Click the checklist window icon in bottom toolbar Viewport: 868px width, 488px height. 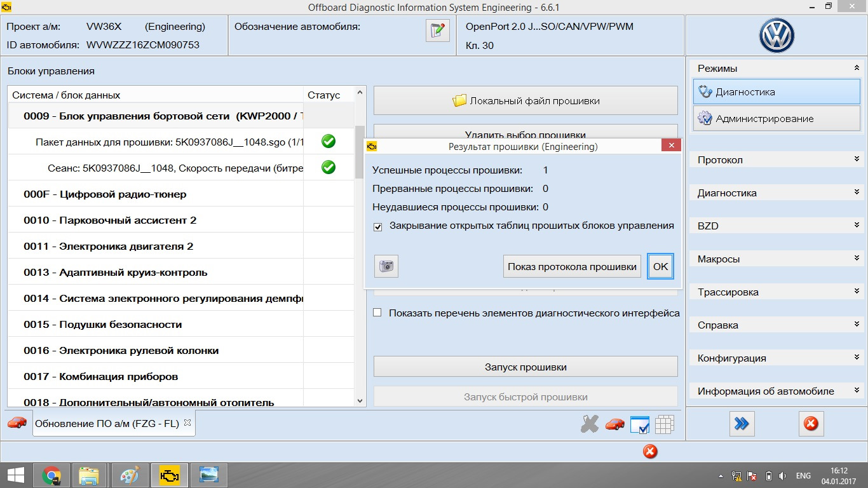pyautogui.click(x=639, y=424)
